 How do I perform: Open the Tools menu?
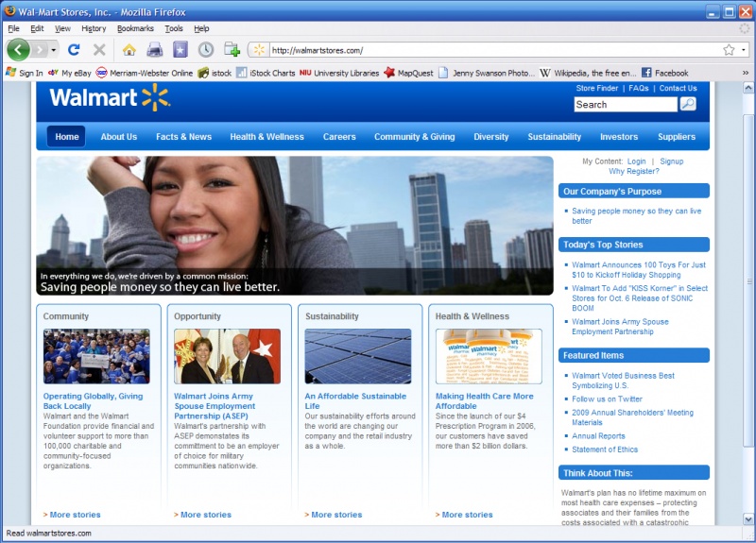pyautogui.click(x=174, y=28)
